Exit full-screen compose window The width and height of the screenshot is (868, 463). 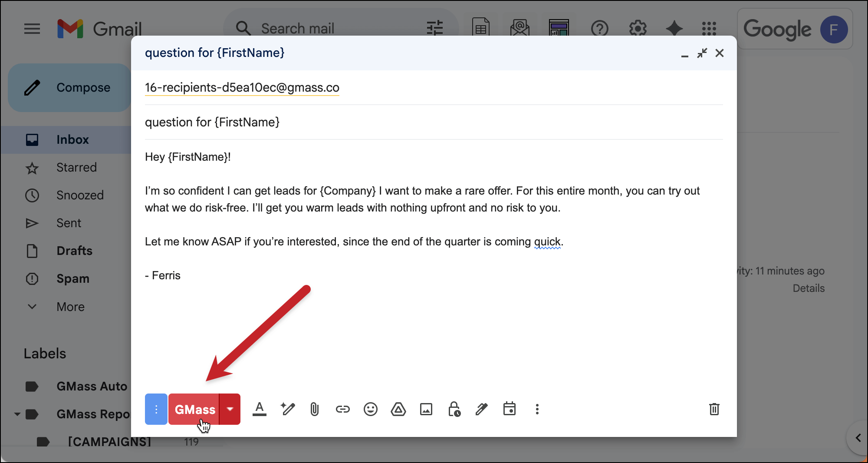[x=702, y=53]
